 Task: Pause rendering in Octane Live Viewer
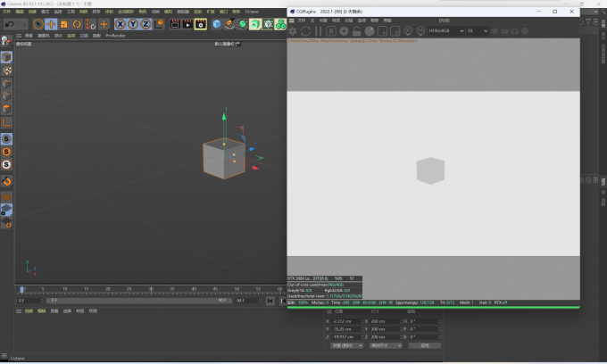coord(318,31)
